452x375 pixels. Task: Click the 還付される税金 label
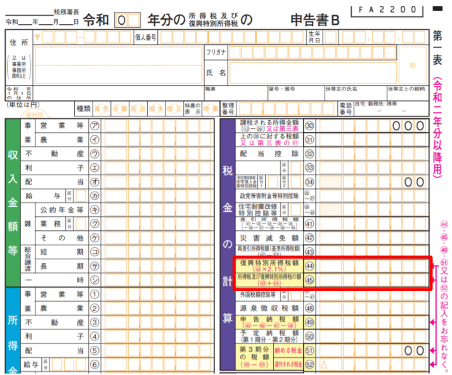tap(288, 364)
